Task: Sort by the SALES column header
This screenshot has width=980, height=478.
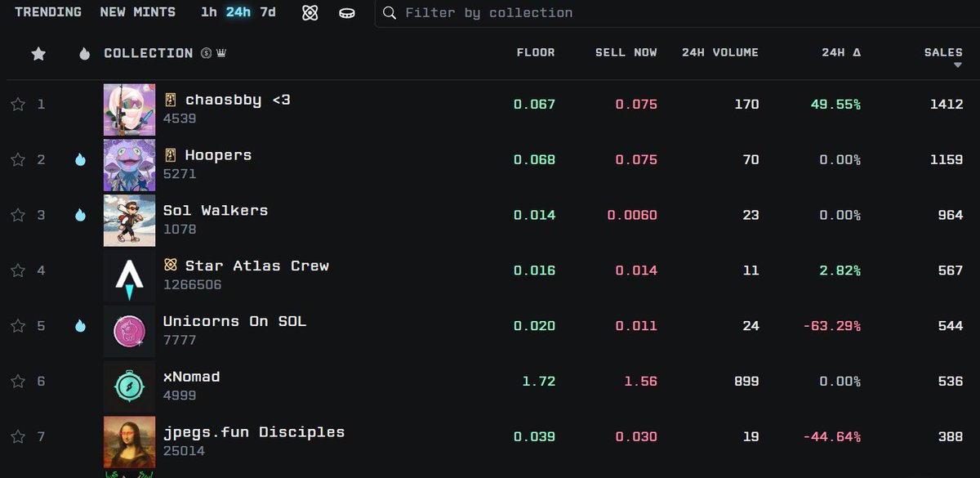Action: [943, 52]
